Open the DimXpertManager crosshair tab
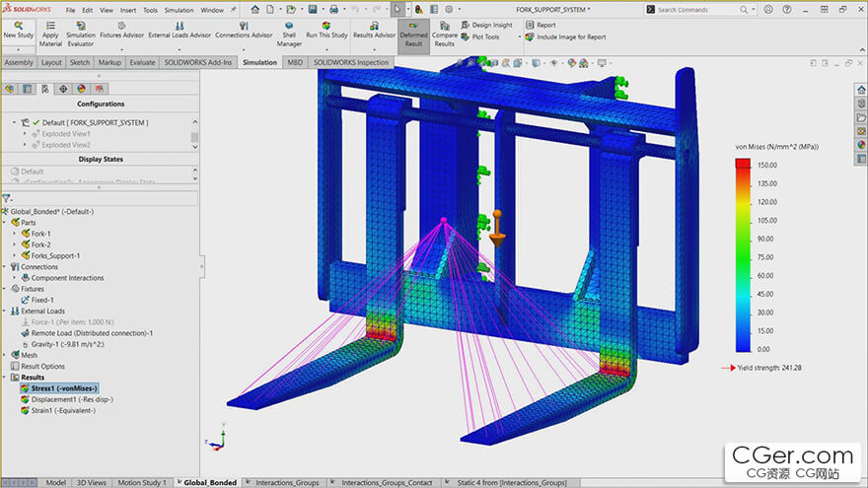Viewport: 868px width, 488px height. [63, 89]
